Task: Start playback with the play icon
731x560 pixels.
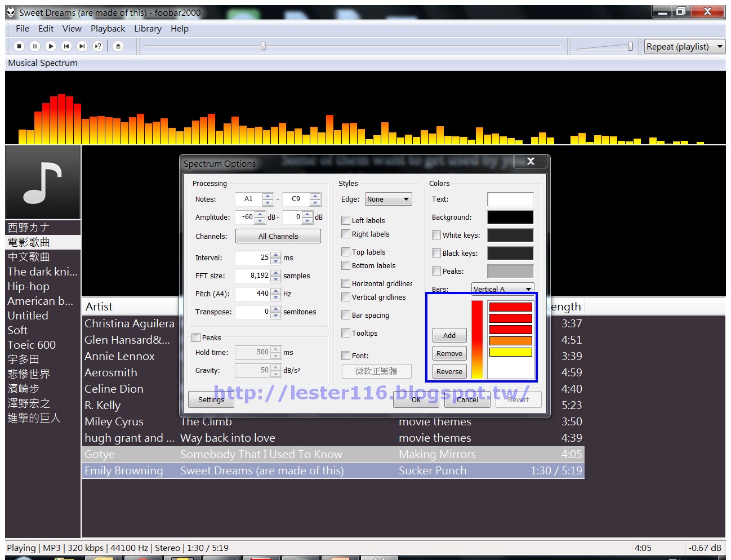Action: (x=50, y=46)
